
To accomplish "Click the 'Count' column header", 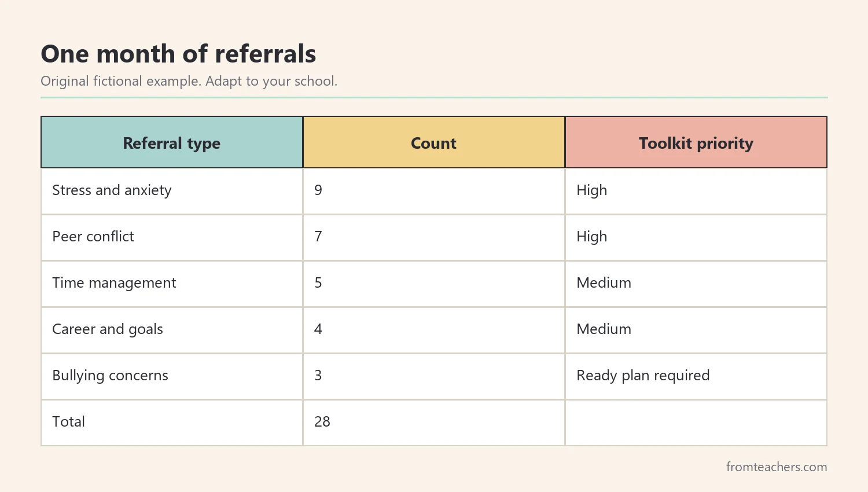I will pos(434,142).
